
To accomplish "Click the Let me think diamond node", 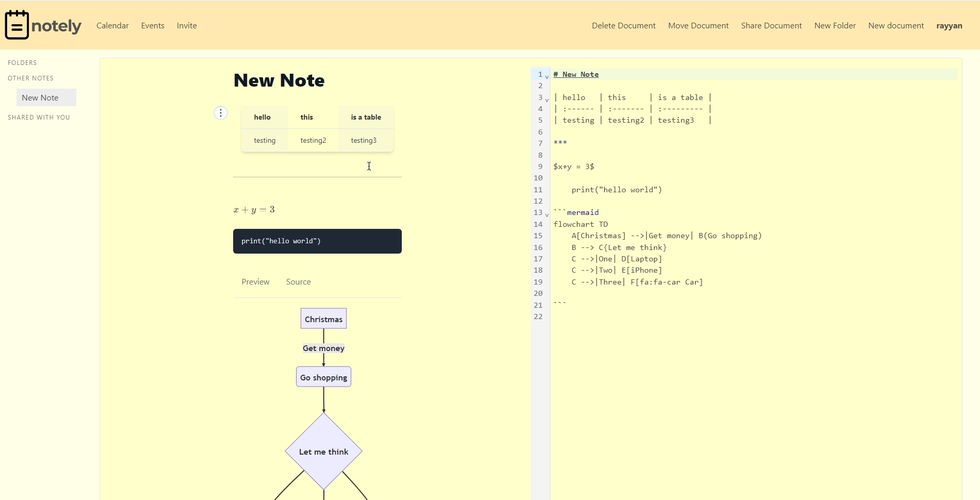I will 323,452.
